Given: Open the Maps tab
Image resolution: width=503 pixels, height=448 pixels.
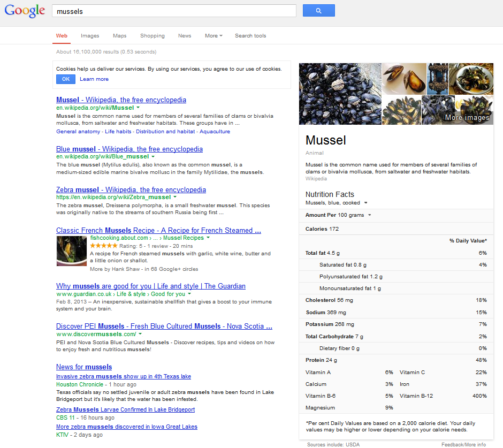Looking at the screenshot, I should 120,36.
